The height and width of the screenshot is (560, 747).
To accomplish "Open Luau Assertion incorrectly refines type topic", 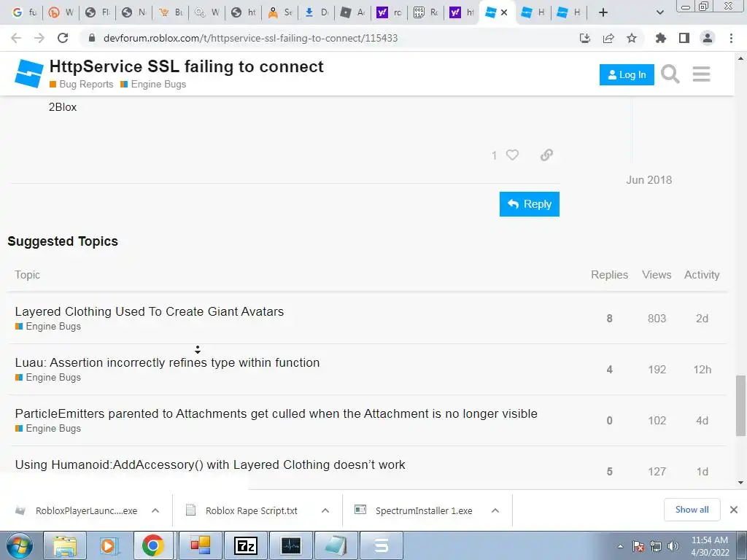I will pos(167,362).
